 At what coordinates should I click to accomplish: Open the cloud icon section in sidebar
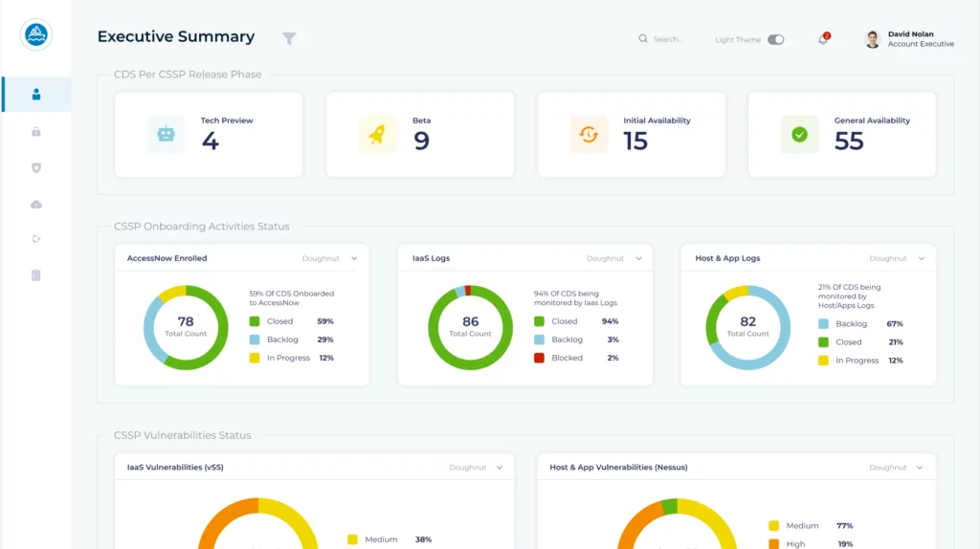36,204
